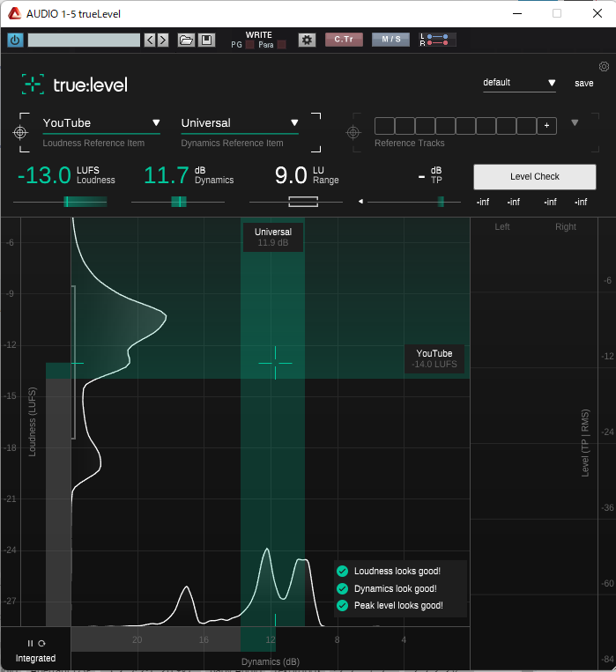Click the save preset link
The width and height of the screenshot is (616, 672).
(x=583, y=83)
